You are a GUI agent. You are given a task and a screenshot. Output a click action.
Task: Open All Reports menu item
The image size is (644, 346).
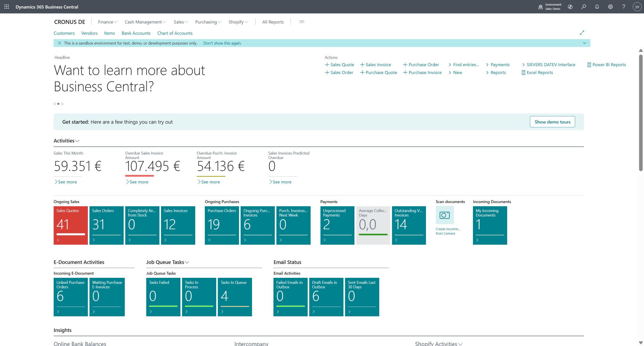click(x=273, y=22)
